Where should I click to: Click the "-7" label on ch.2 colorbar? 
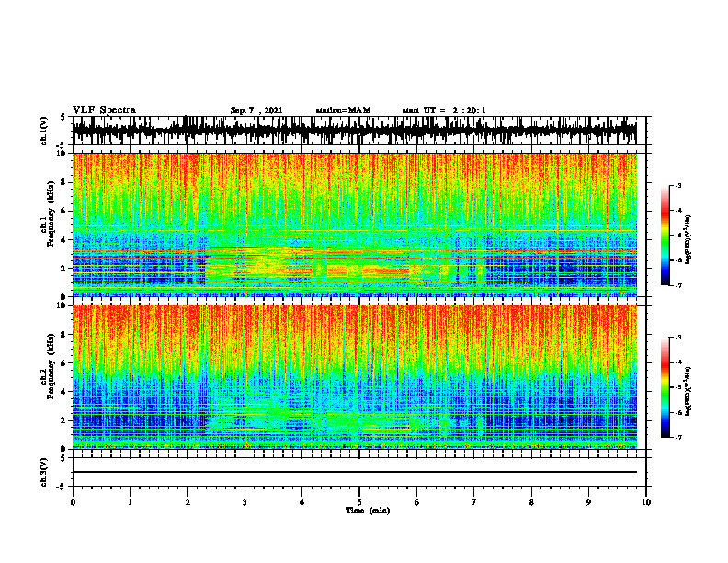(677, 438)
